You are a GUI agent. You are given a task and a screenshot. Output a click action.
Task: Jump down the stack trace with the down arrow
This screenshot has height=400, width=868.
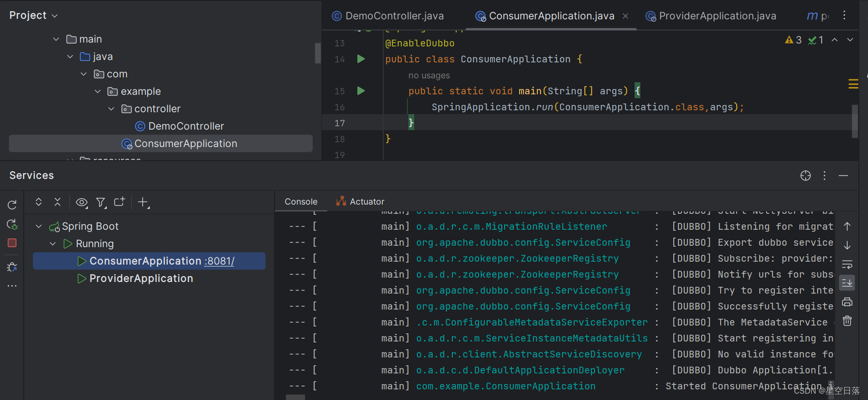(x=847, y=245)
